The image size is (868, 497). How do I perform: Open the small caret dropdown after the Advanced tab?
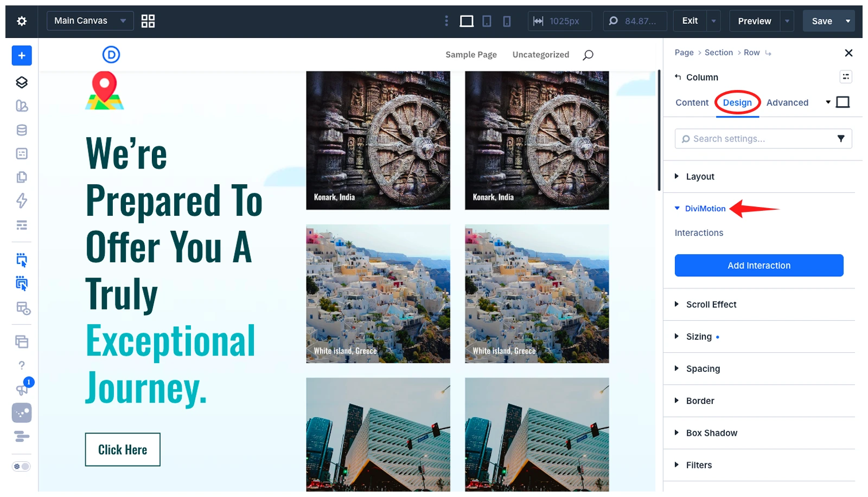point(828,102)
